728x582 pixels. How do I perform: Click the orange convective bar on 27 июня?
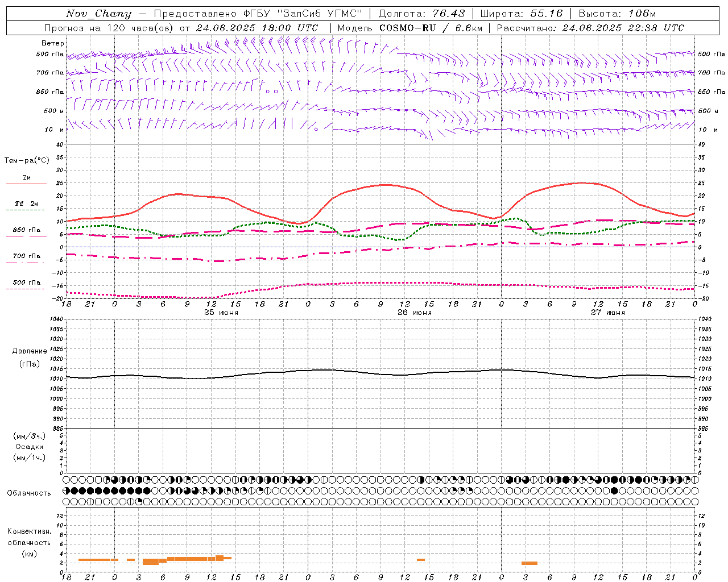530,563
